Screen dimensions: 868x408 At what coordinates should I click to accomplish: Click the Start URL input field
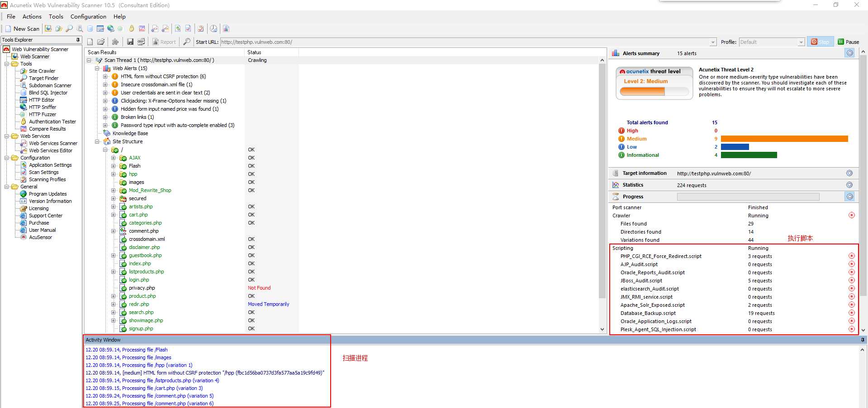click(x=465, y=42)
